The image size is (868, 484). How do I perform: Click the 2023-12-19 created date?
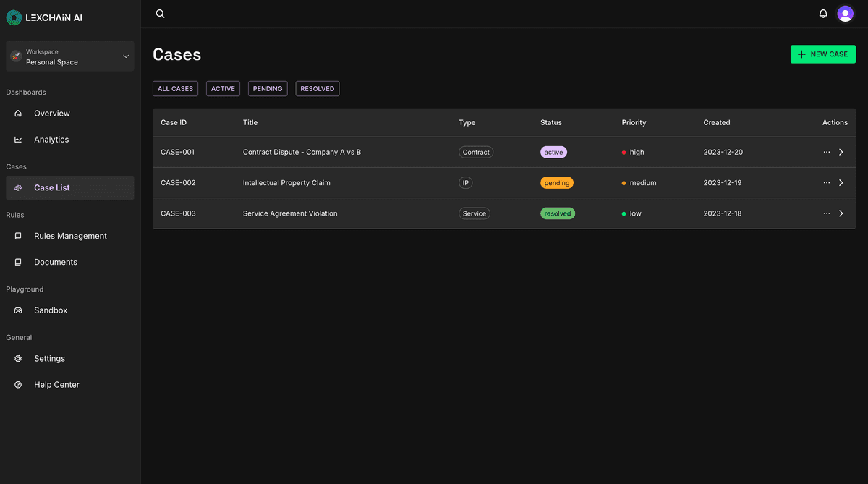pyautogui.click(x=723, y=183)
